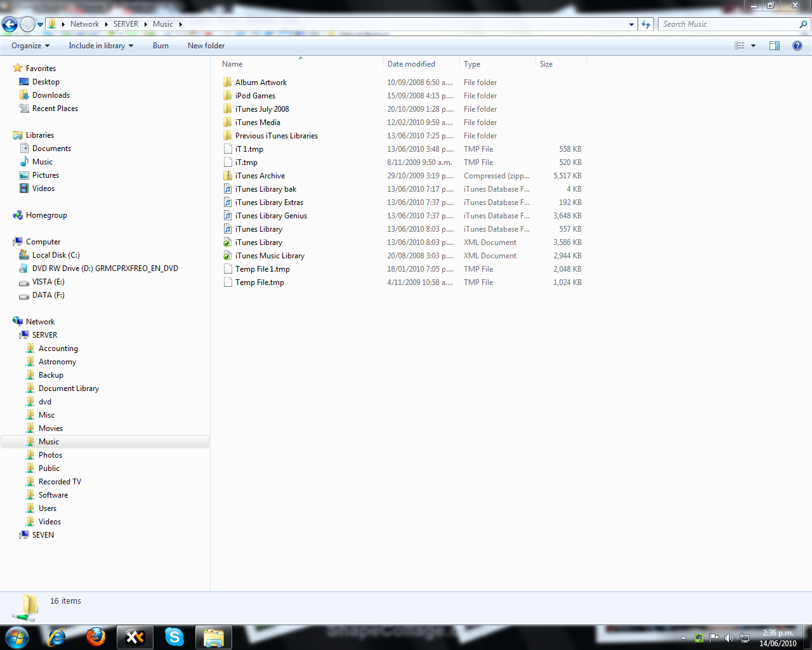Open the Accounting share on SERVER
Image resolution: width=812 pixels, height=650 pixels.
click(58, 348)
